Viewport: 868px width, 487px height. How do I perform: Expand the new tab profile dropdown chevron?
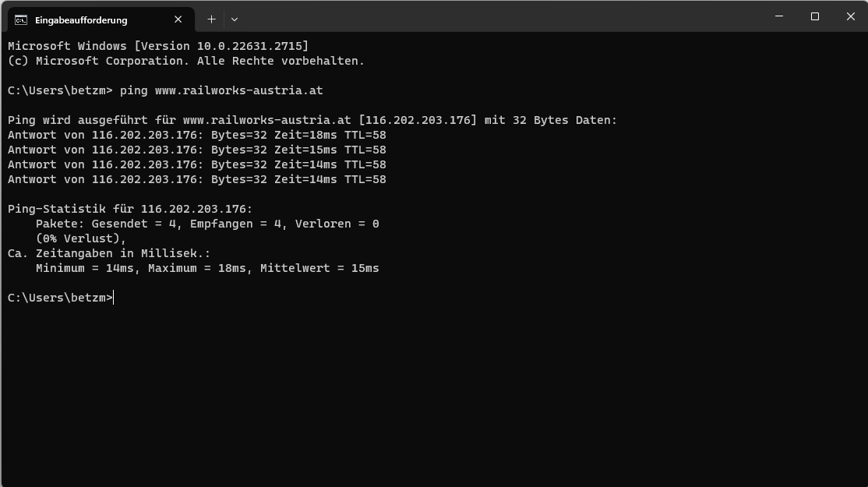pyautogui.click(x=235, y=19)
